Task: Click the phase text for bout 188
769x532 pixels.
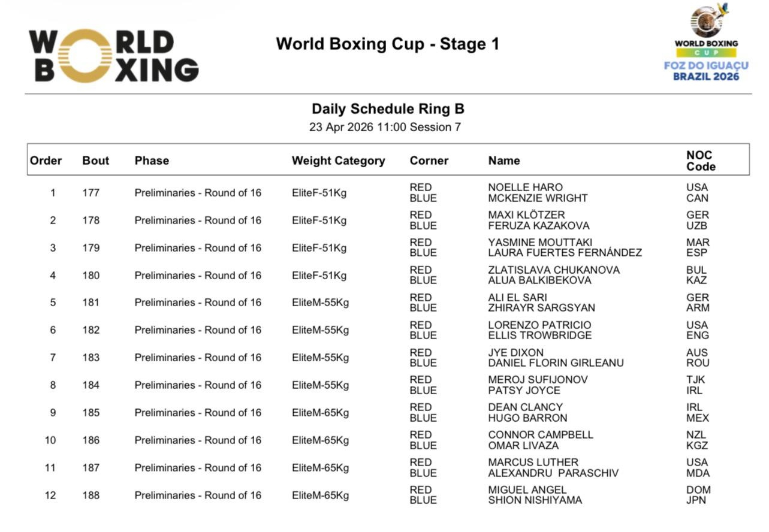Action: click(x=198, y=495)
